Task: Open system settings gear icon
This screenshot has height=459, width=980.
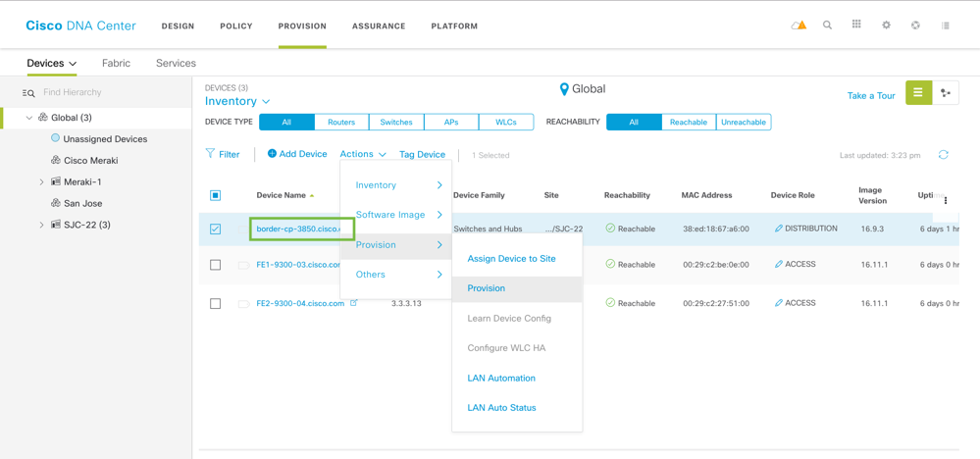Action: 886,25
